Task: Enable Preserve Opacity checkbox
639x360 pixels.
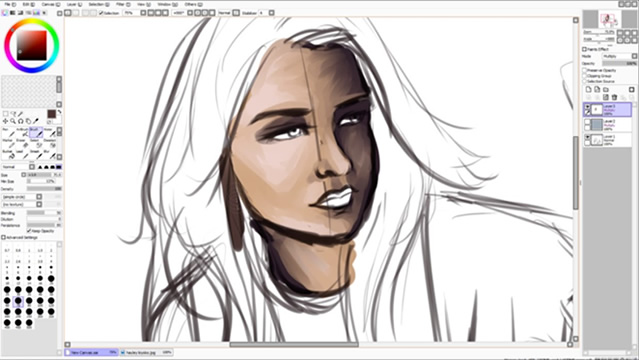Action: click(x=584, y=71)
